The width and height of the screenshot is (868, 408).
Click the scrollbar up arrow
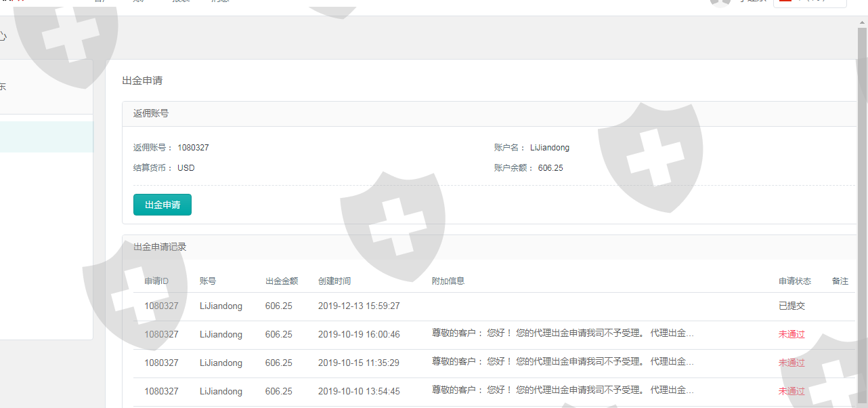coord(863,22)
